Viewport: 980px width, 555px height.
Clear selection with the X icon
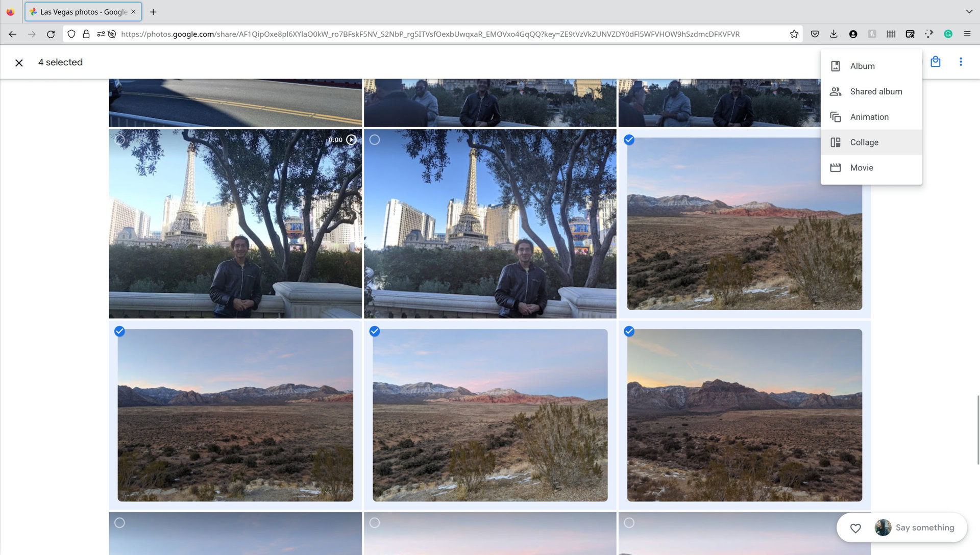19,62
